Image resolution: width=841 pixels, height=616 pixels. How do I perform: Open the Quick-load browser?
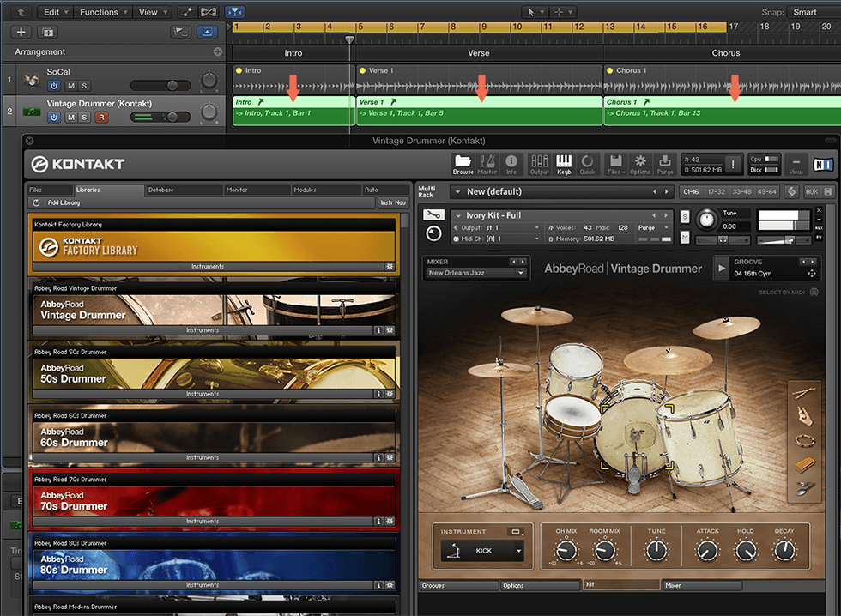tap(587, 164)
